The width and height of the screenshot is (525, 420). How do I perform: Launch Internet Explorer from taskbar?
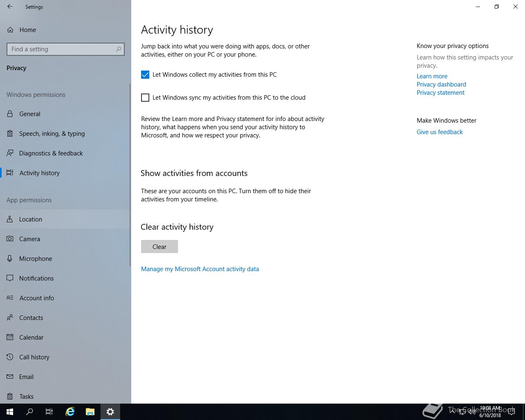click(70, 412)
